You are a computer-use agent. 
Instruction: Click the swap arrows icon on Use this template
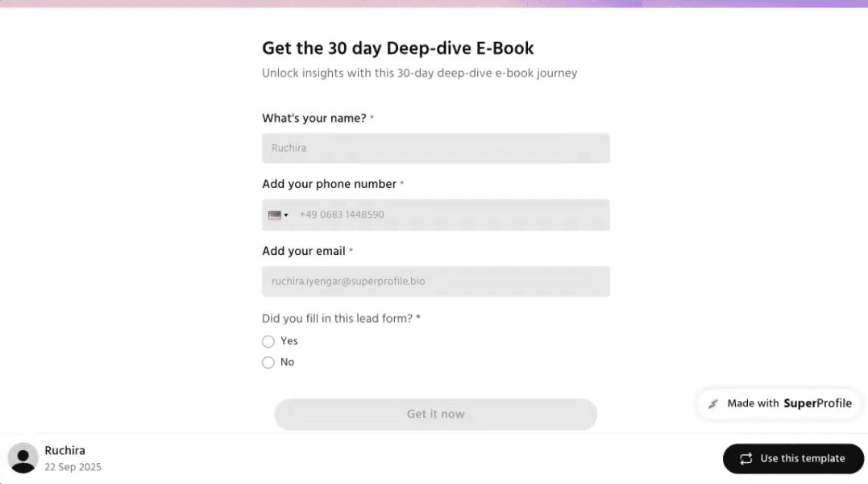[x=745, y=458]
